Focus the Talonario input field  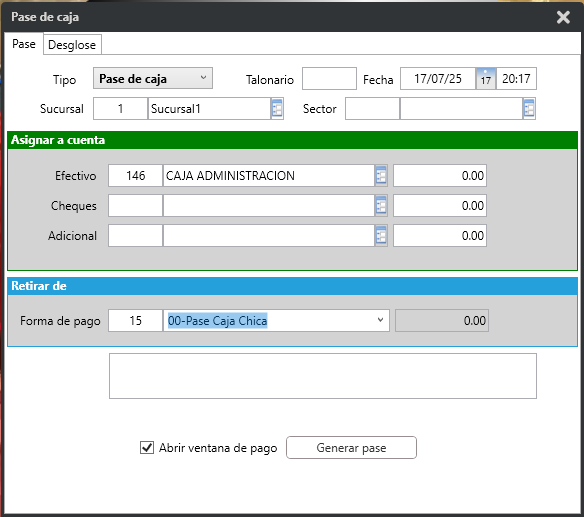[329, 79]
